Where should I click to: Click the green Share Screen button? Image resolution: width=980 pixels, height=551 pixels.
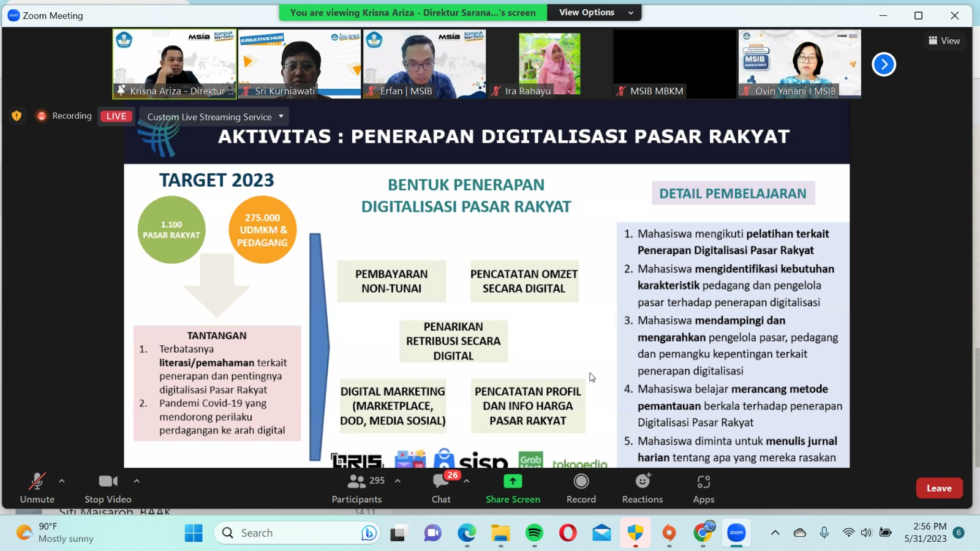click(x=513, y=489)
